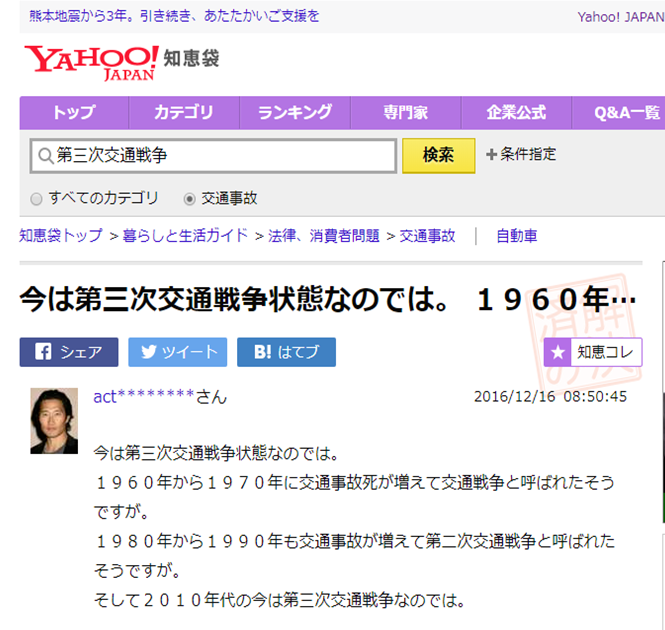The height and width of the screenshot is (630, 665).
Task: Open the 自動車 category link
Action: point(517,236)
